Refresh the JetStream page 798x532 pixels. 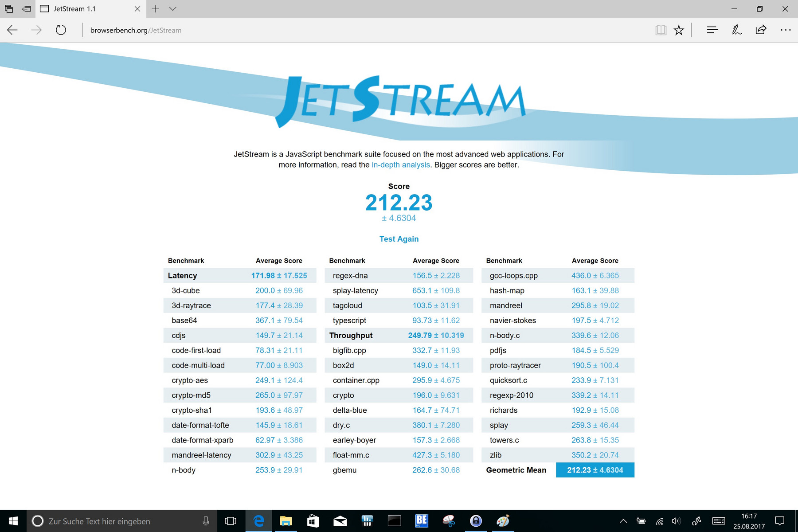pos(61,30)
